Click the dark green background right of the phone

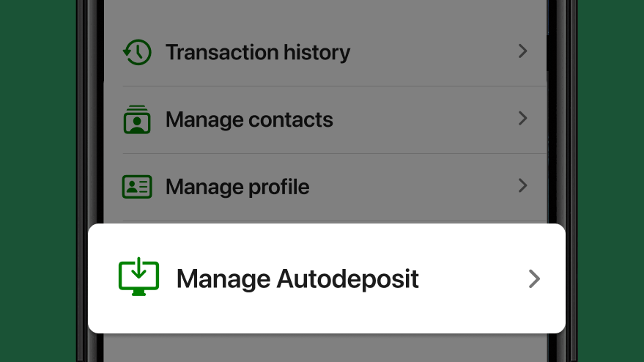pos(611,181)
